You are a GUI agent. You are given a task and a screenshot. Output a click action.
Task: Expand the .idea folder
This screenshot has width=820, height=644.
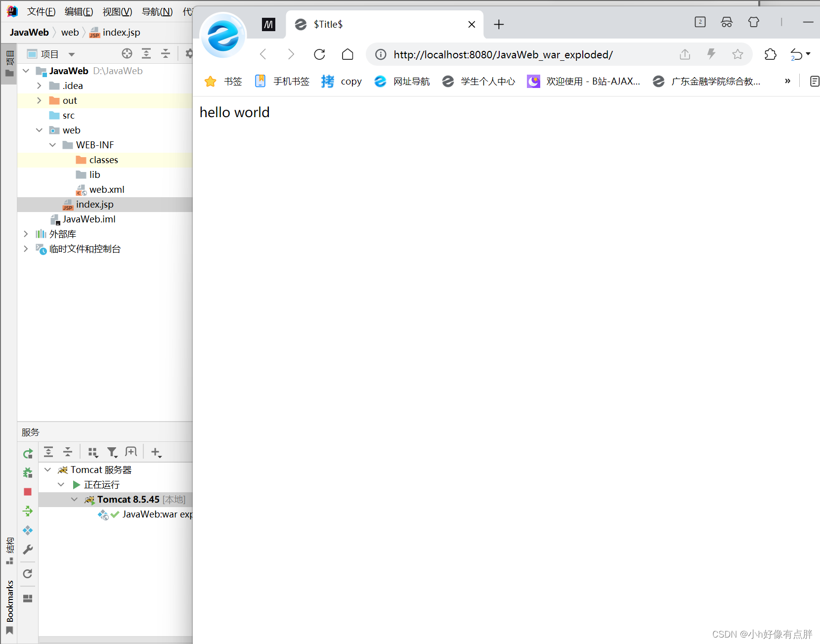tap(39, 86)
